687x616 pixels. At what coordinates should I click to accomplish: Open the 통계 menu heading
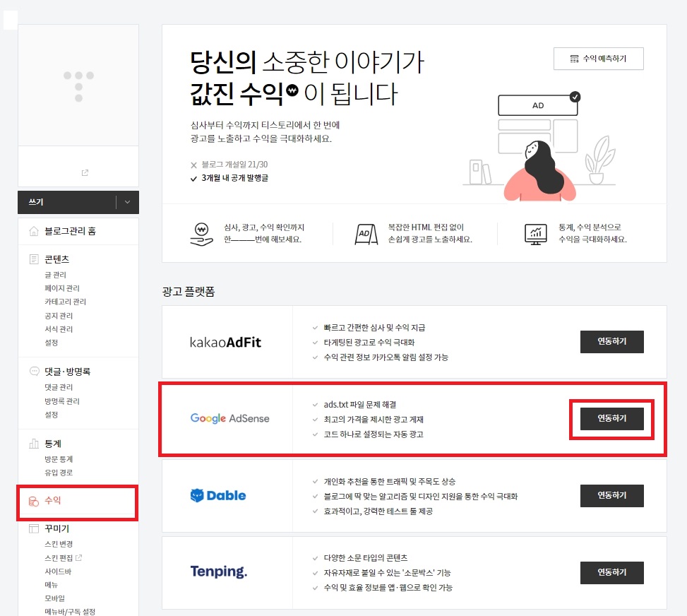(53, 444)
